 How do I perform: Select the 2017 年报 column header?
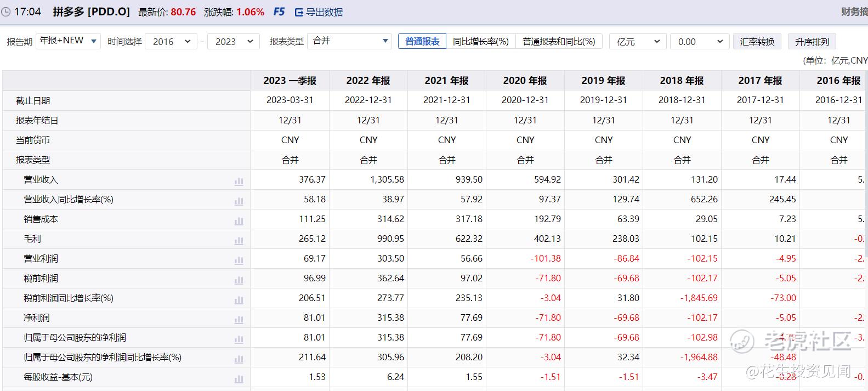761,81
